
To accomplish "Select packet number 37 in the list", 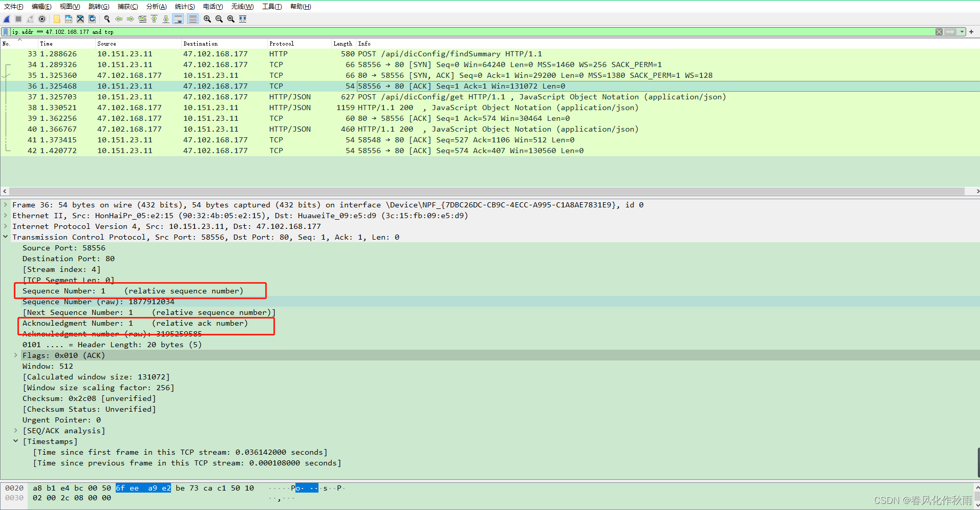I will point(205,97).
